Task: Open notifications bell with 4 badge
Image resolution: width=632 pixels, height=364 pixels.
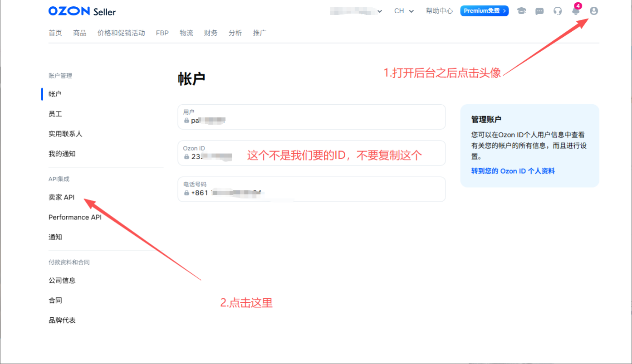Action: coord(576,10)
